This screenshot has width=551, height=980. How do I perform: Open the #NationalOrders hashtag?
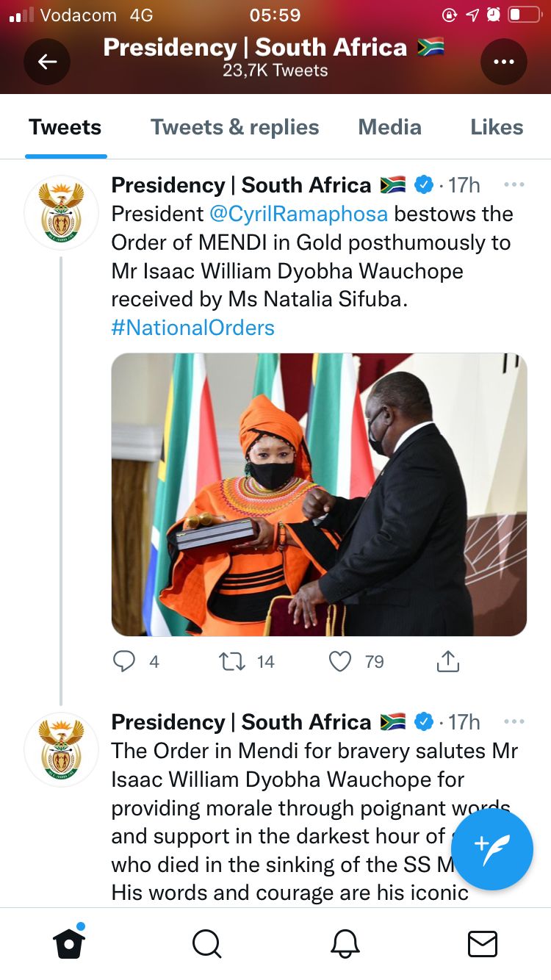[x=192, y=327]
